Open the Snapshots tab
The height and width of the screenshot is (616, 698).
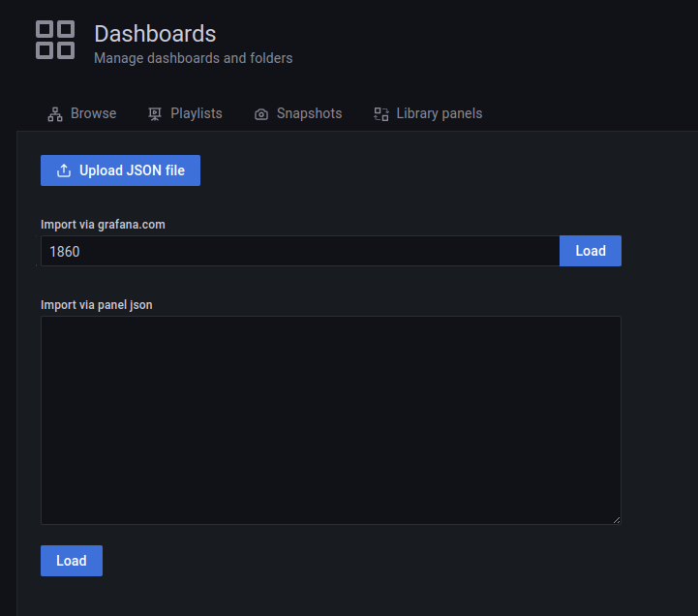(298, 114)
